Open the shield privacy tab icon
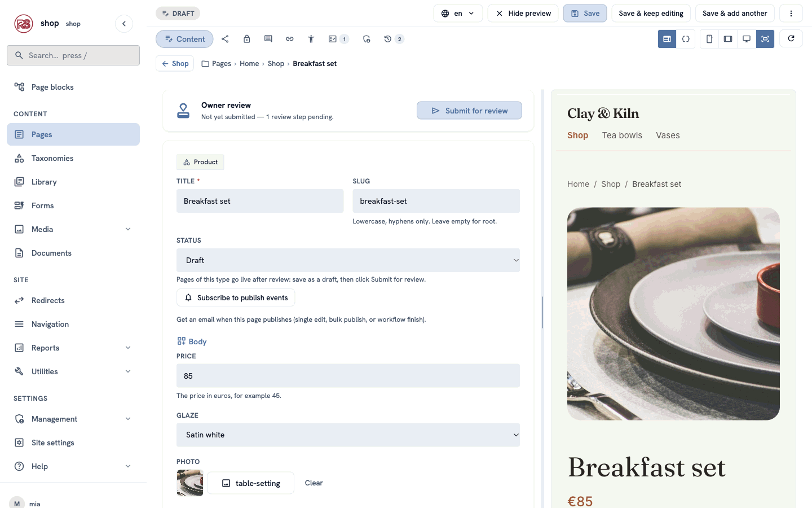This screenshot has height=508, width=812. tap(366, 39)
